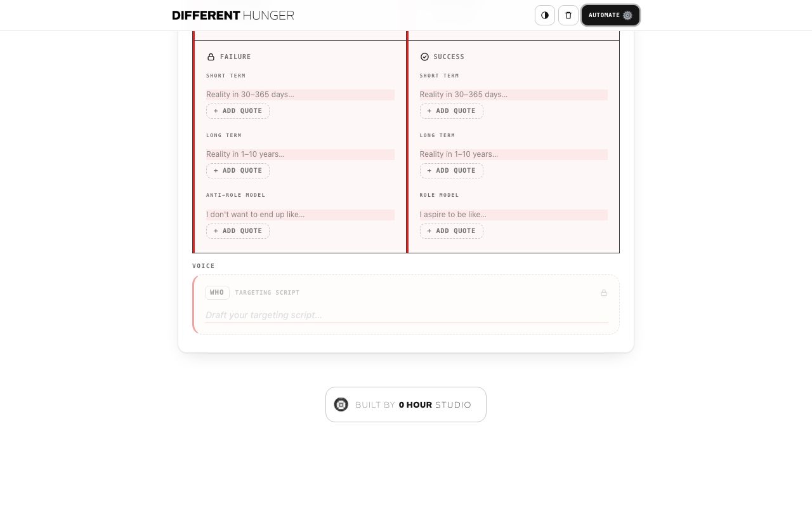This screenshot has width=812, height=508.
Task: Click the 'Draft your targeting script' field
Action: tap(407, 315)
